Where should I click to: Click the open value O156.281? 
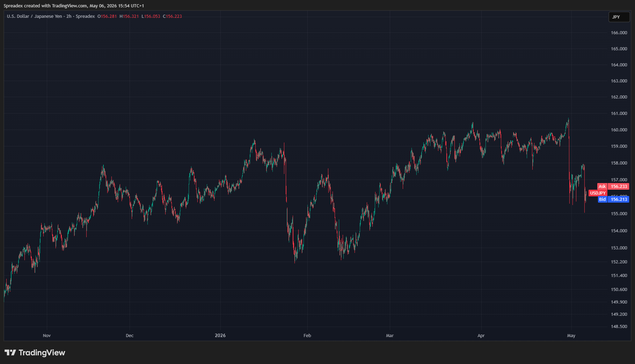(x=107, y=16)
